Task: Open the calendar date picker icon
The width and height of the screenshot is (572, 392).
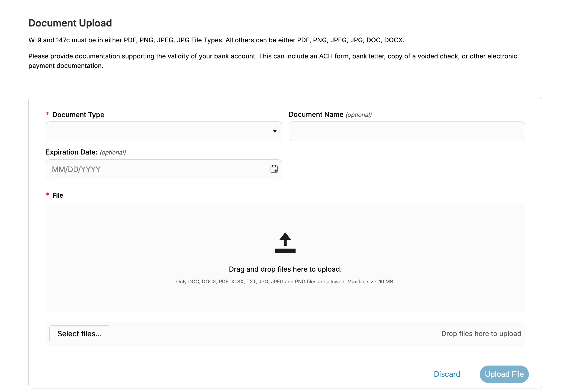Action: pyautogui.click(x=274, y=169)
